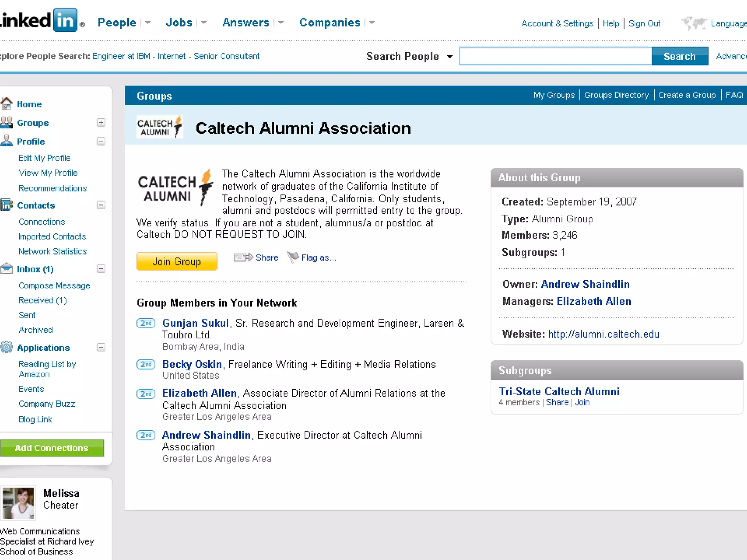The image size is (747, 560).
Task: Click the Home house icon in sidebar
Action: pos(7,104)
